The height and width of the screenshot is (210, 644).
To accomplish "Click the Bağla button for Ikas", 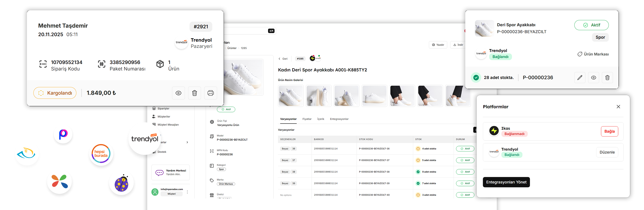I will [609, 131].
